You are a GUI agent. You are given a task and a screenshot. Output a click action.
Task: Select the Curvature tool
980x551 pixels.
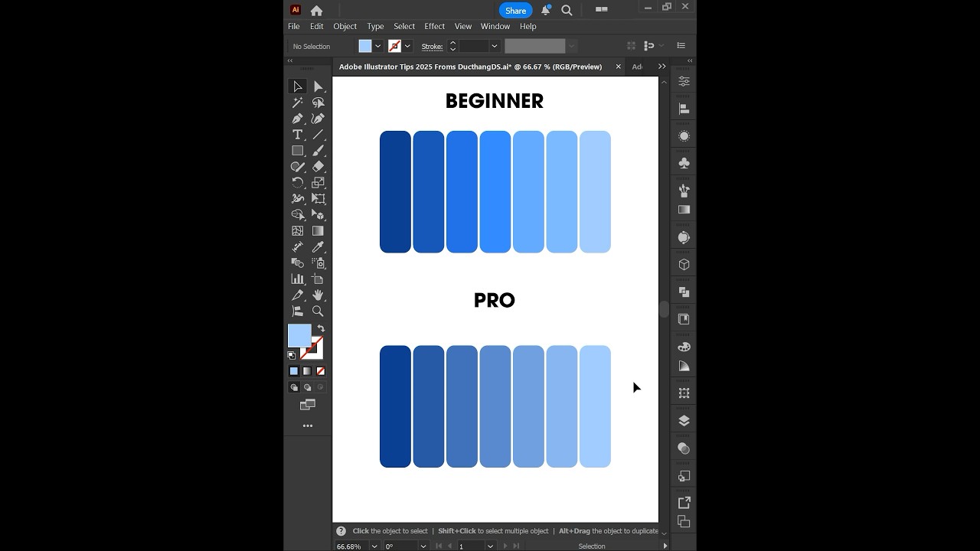pos(318,119)
